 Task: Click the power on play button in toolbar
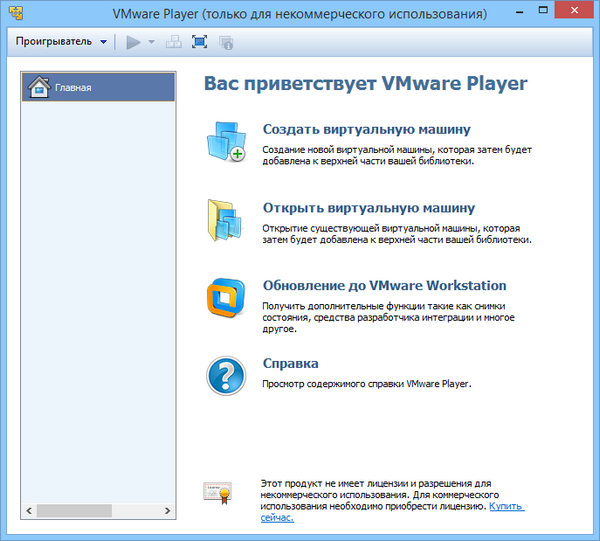pos(133,42)
